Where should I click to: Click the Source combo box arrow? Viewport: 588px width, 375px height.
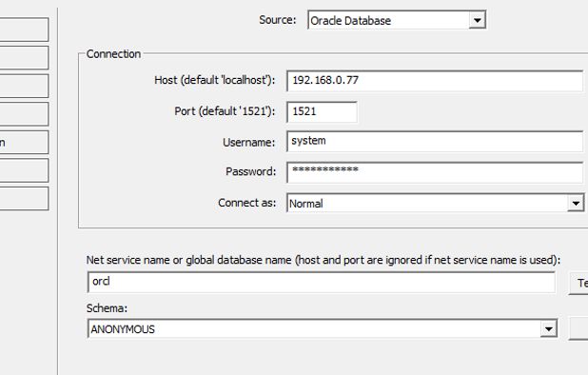click(x=477, y=20)
